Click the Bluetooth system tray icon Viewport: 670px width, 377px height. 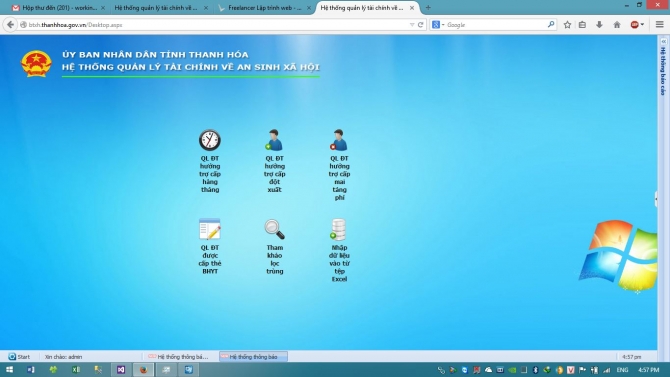[x=535, y=370]
